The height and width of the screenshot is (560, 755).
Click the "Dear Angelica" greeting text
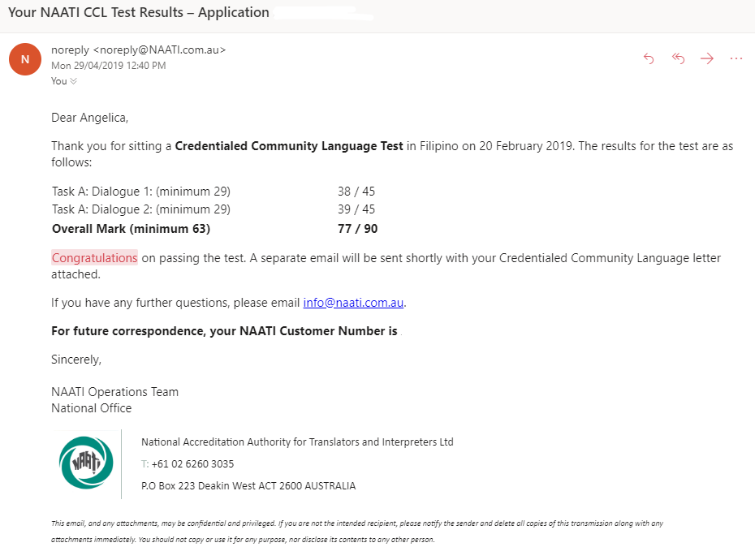[x=89, y=118]
